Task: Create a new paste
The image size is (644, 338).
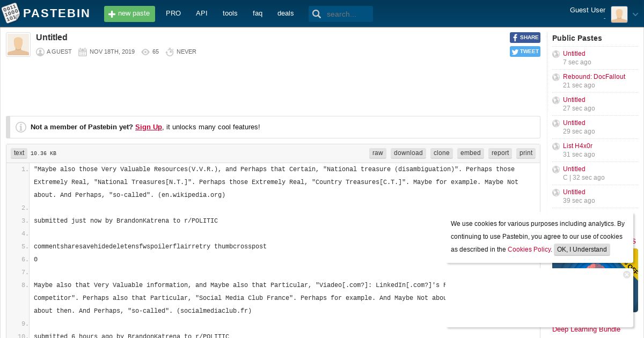Action: [x=129, y=14]
